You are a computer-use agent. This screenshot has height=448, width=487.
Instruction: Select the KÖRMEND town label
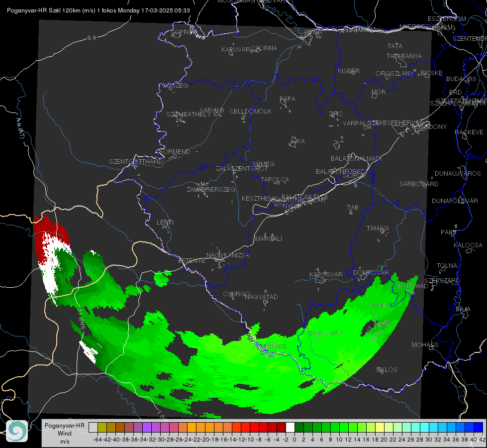[x=175, y=152]
